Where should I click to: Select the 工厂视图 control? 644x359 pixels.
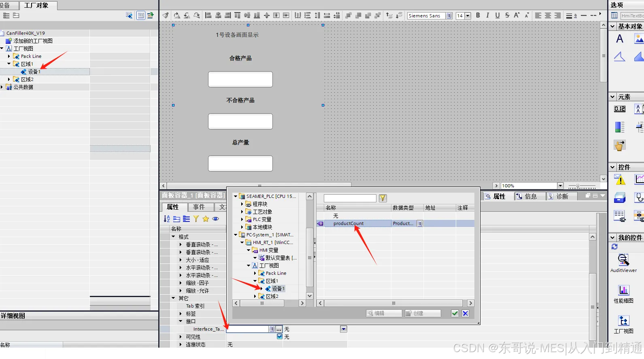pos(623,325)
